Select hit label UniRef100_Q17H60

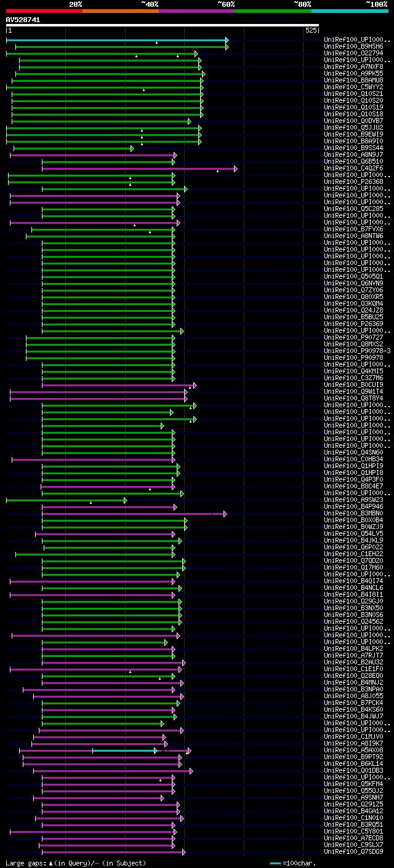(x=353, y=567)
